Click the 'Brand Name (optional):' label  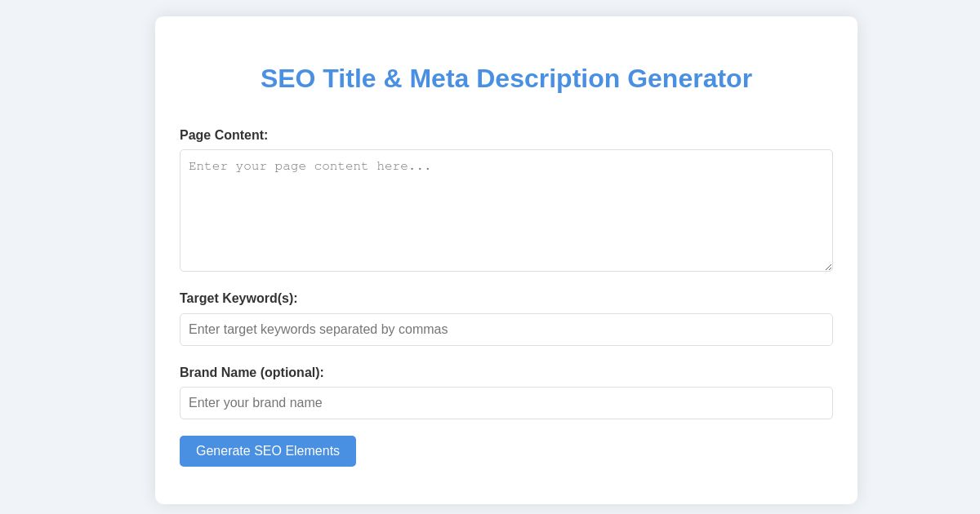point(252,373)
